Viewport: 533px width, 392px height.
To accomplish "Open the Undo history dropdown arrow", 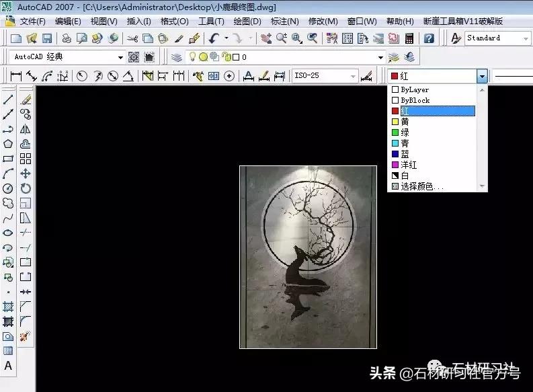I will 227,38.
